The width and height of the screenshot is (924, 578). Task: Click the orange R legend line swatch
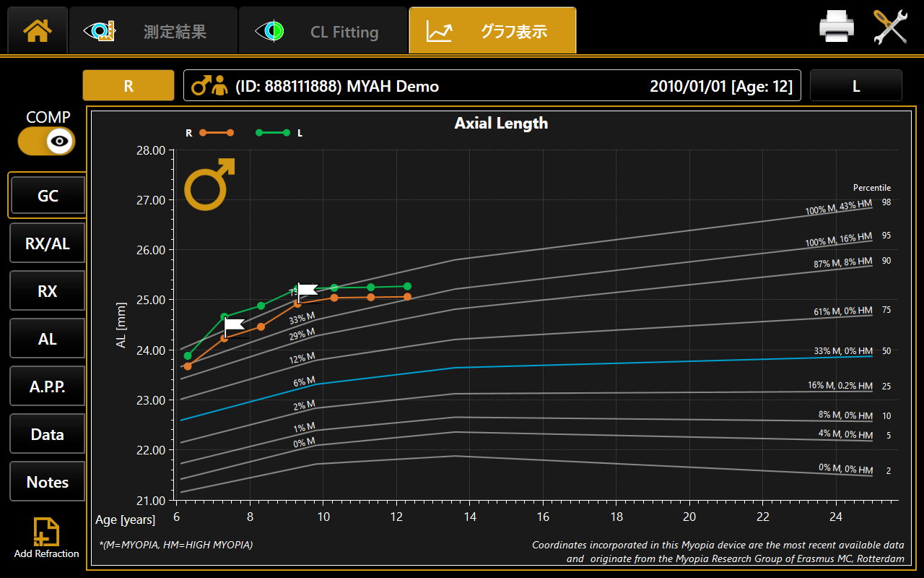point(217,133)
